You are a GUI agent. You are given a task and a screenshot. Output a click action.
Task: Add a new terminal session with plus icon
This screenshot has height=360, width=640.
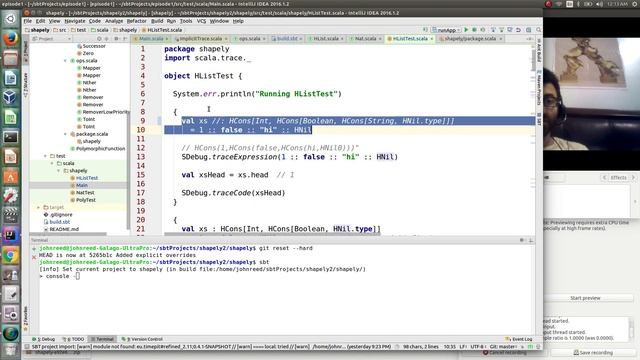(x=34, y=249)
